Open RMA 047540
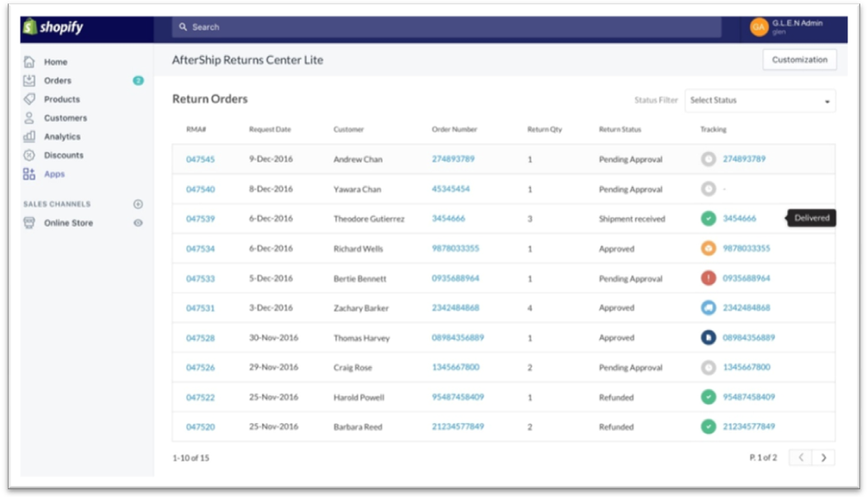Screen dimensions: 868x497 (201, 189)
